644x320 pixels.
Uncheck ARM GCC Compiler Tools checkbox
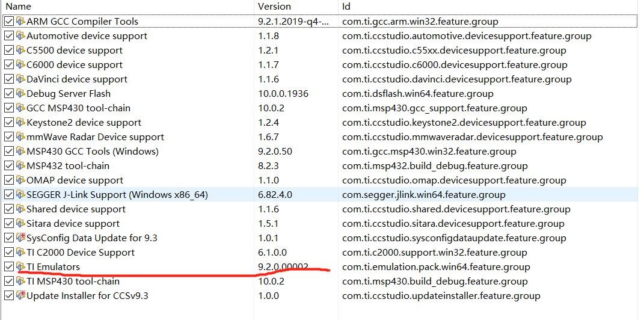8,22
